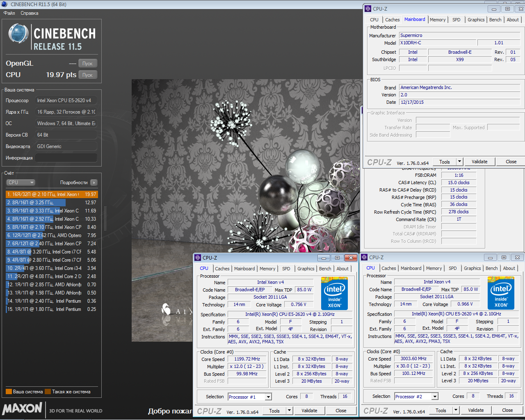
Task: Select ranking row 10 Intel Core i3 3.94
Action: [52, 268]
